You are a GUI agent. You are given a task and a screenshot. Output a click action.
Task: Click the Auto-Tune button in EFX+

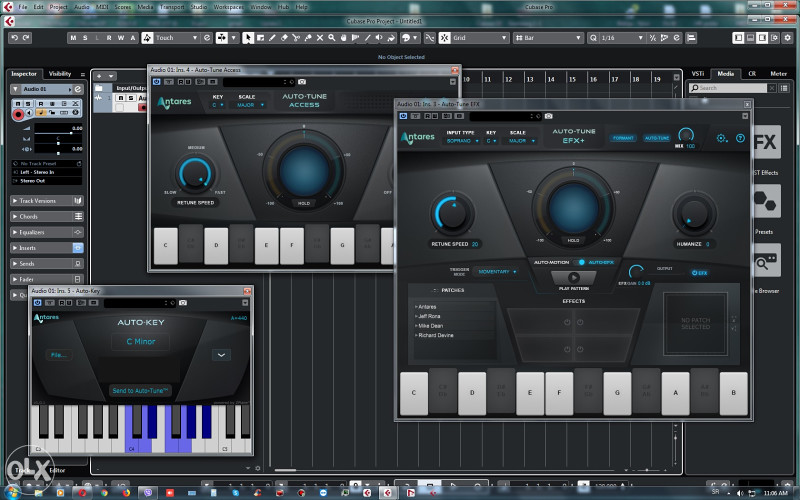657,138
